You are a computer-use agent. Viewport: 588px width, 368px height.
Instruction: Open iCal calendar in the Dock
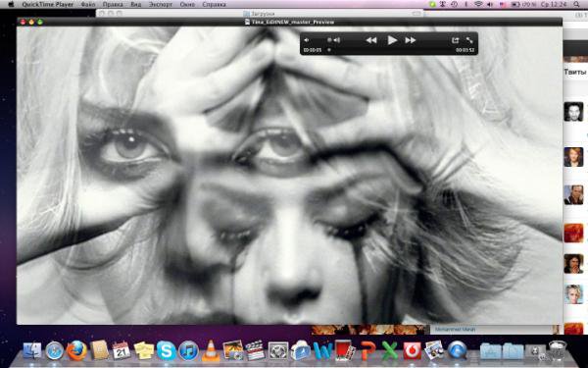(122, 350)
